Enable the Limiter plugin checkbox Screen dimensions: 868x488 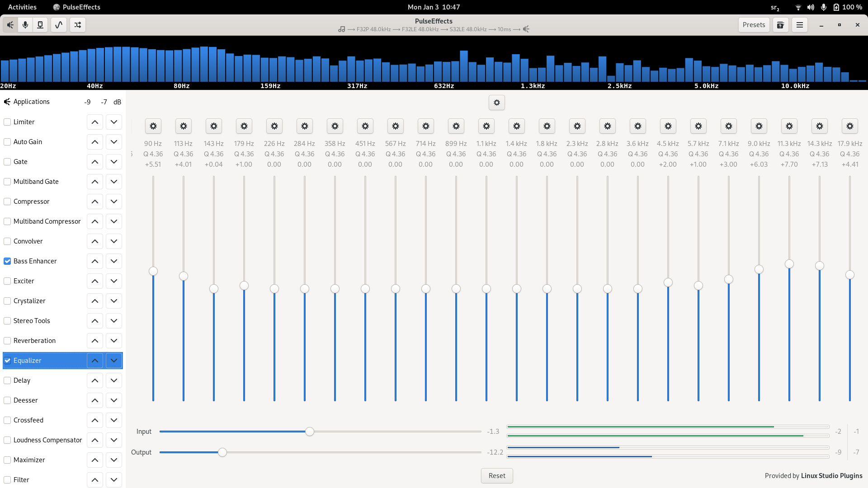pyautogui.click(x=7, y=122)
